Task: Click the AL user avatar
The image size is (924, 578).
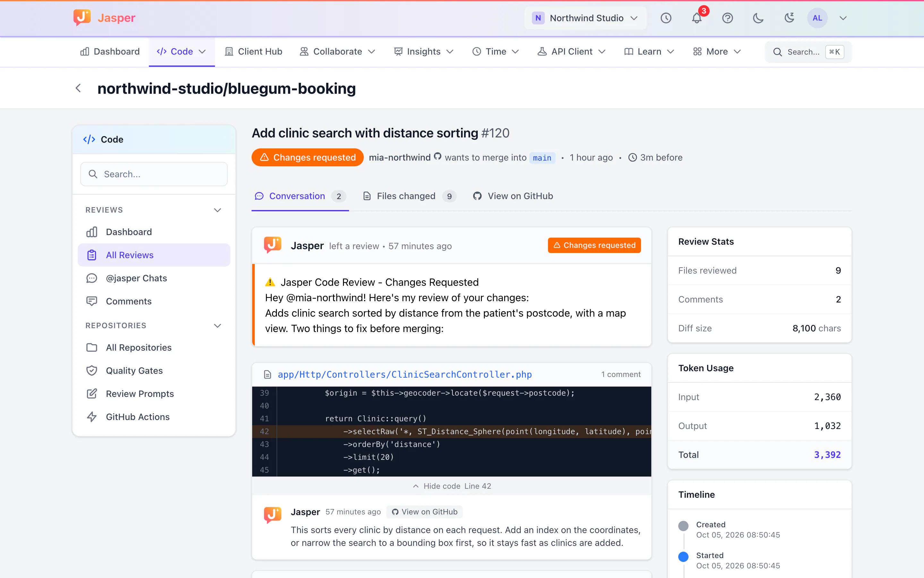Action: [x=817, y=18]
